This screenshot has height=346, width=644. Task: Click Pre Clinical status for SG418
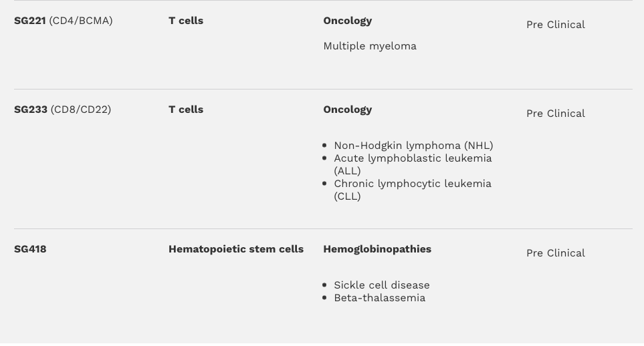click(x=556, y=253)
